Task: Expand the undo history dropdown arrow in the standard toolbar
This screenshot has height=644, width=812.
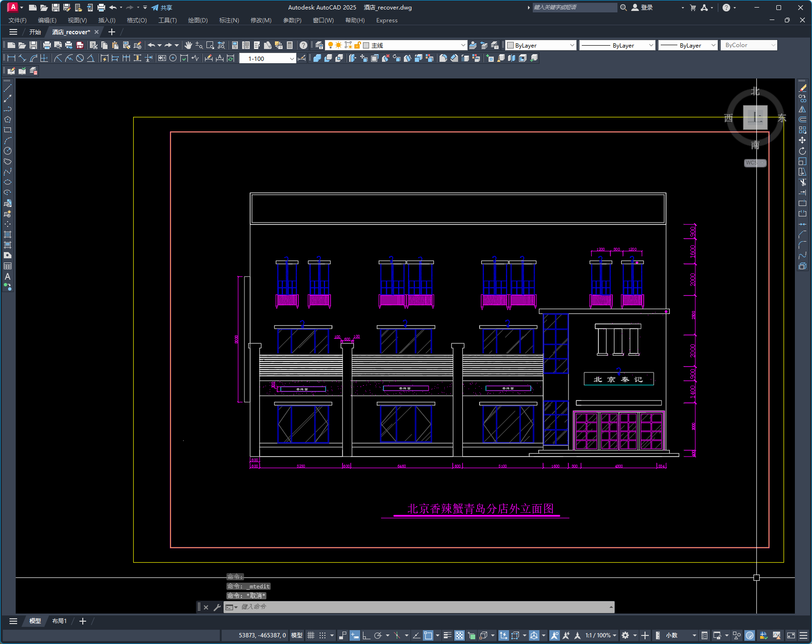Action: coord(159,45)
